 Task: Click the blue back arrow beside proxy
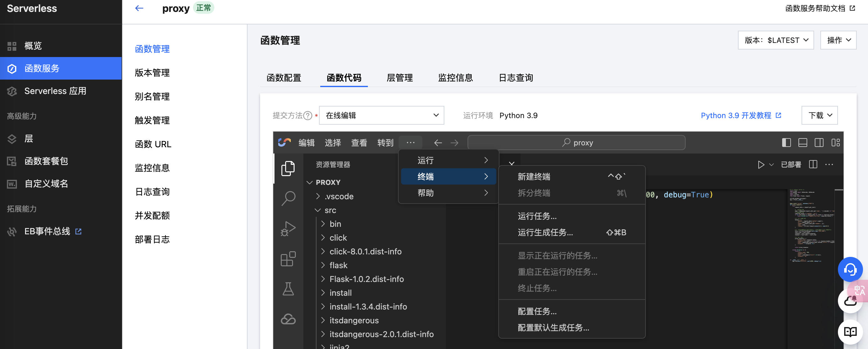click(139, 8)
